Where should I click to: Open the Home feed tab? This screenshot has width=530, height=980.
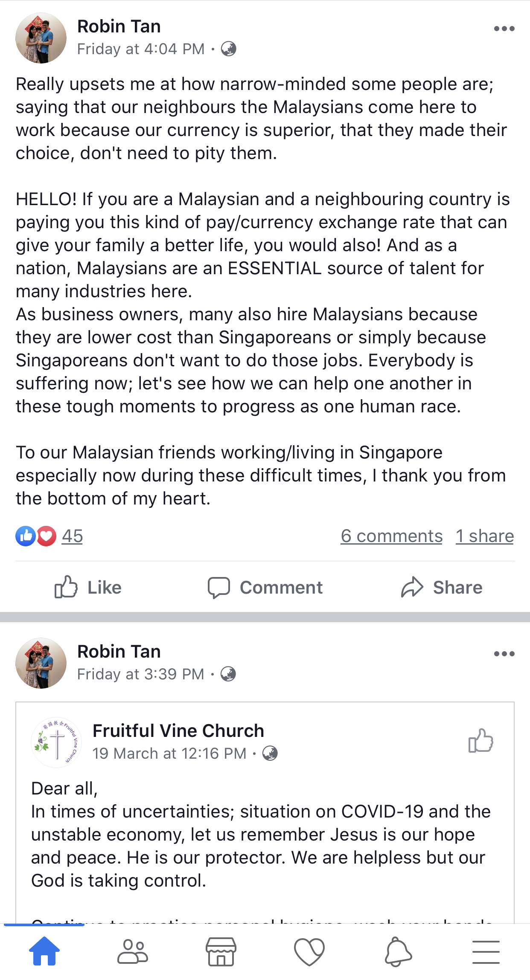pyautogui.click(x=44, y=951)
